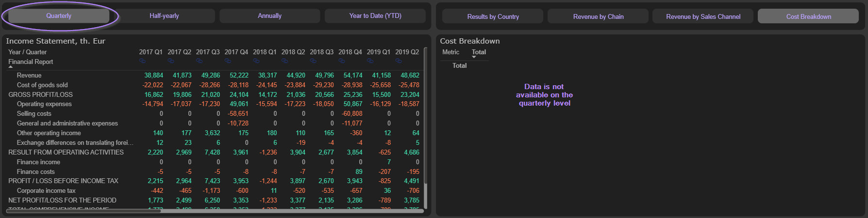
Task: Click the horizontal scrollbar of Income Statement table
Action: click(x=83, y=211)
